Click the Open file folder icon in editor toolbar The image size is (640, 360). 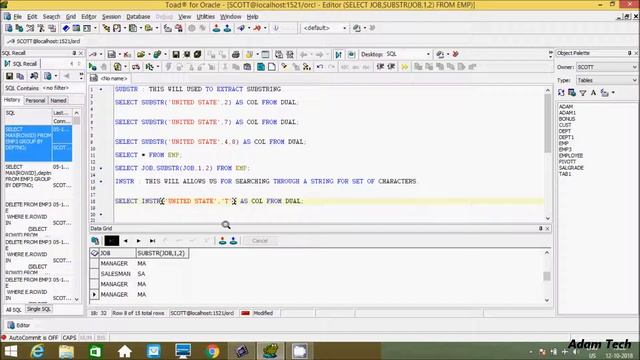tap(141, 54)
